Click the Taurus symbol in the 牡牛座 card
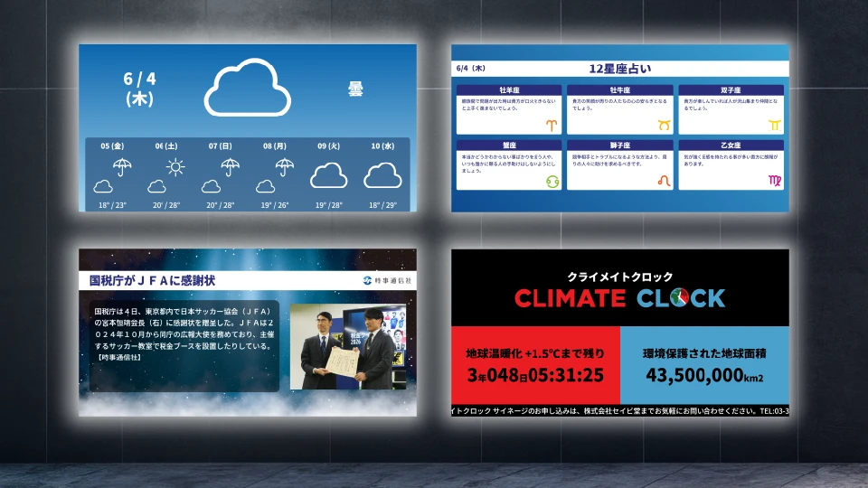The image size is (868, 488). (x=664, y=125)
